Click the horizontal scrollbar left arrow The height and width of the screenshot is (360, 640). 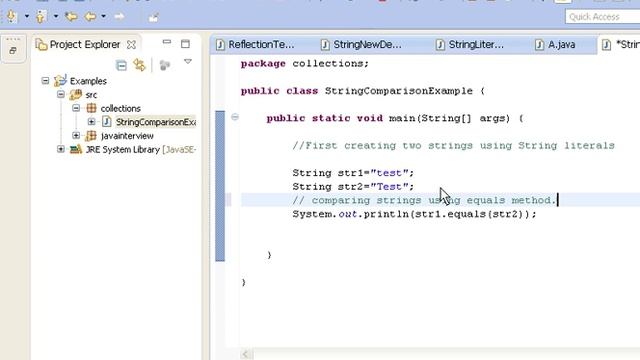pyautogui.click(x=246, y=354)
